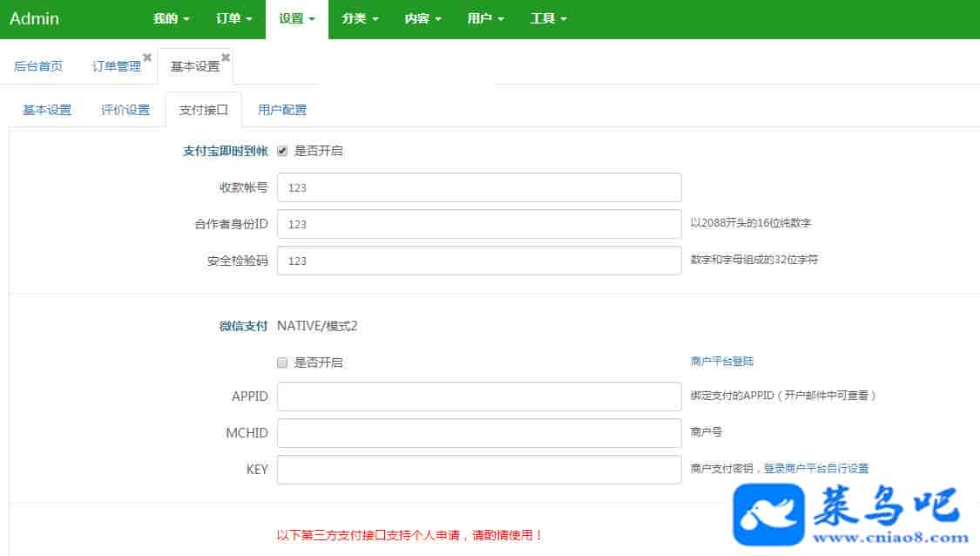
Task: Click the 安全检验码 input box
Action: click(x=478, y=261)
